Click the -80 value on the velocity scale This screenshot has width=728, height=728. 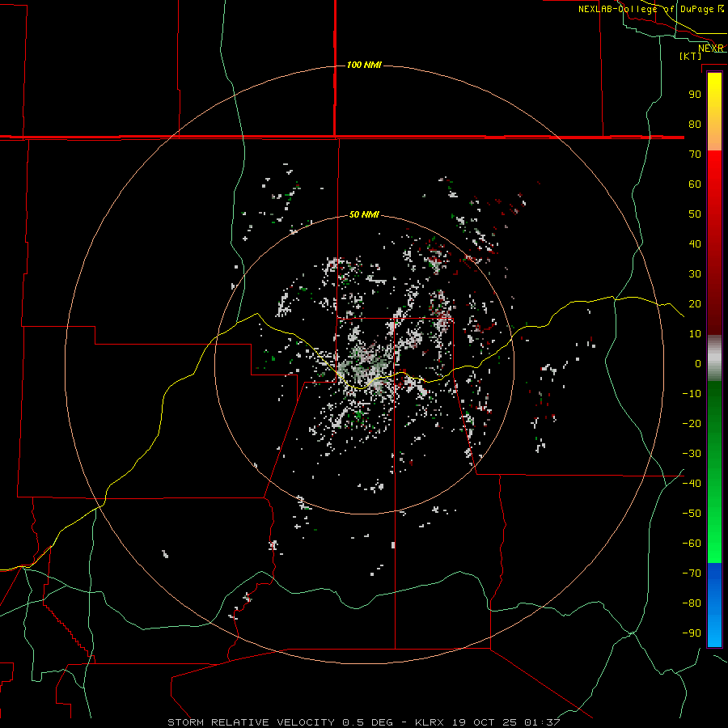click(692, 603)
